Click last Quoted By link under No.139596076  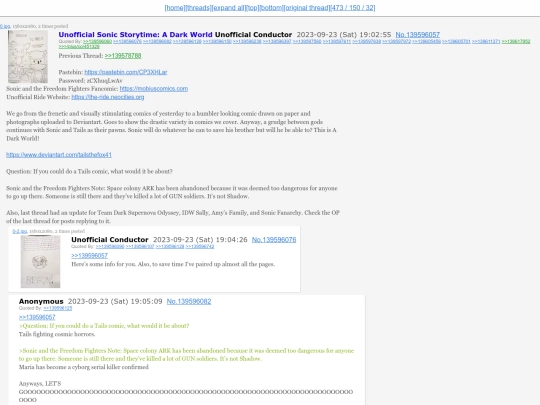tap(200, 246)
